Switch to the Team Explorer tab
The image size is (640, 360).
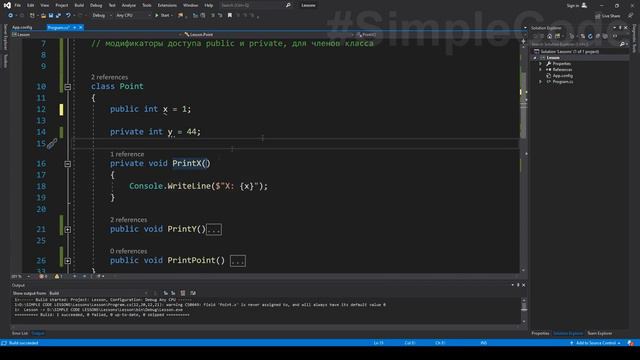(x=599, y=333)
